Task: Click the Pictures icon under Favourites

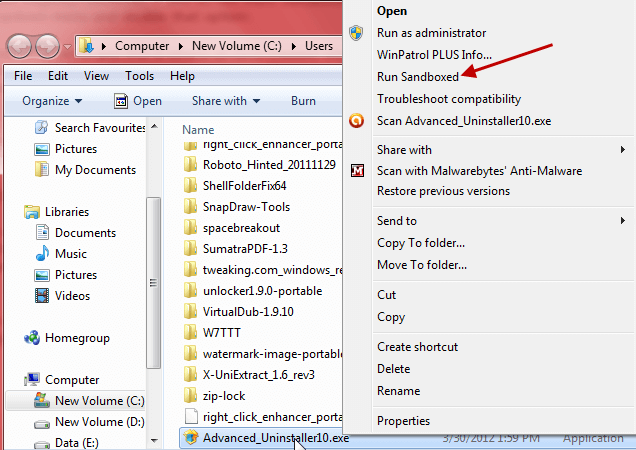Action: (x=42, y=149)
